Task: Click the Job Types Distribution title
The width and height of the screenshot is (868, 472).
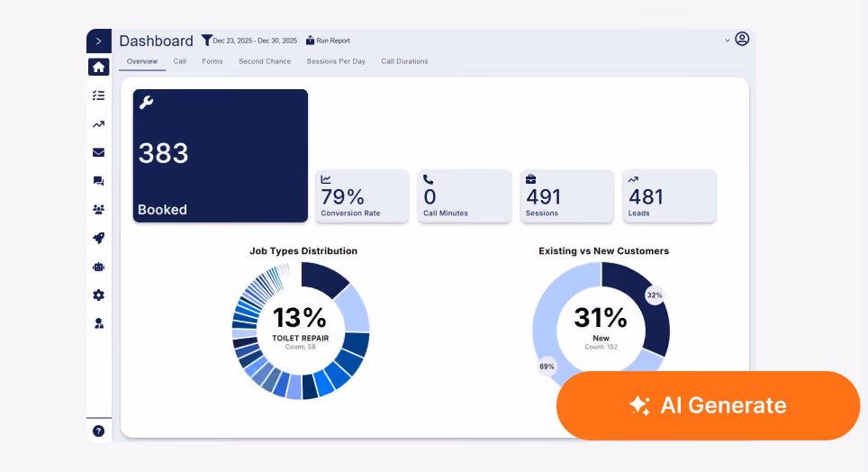Action: pyautogui.click(x=303, y=251)
